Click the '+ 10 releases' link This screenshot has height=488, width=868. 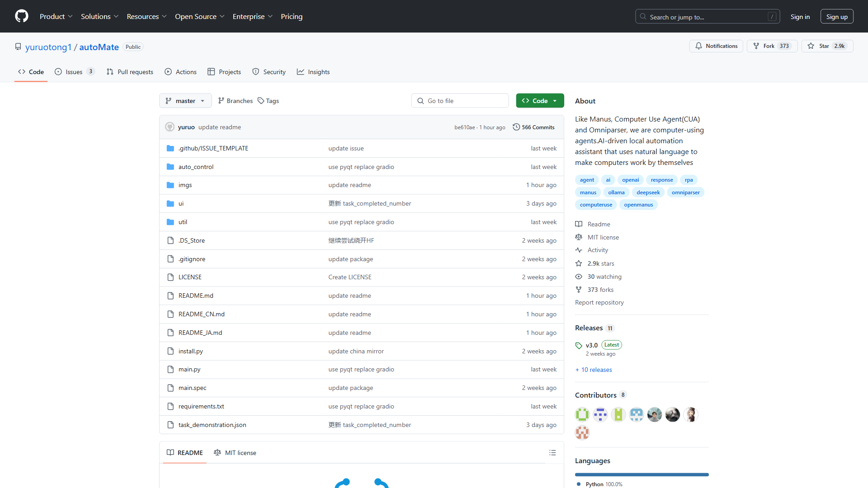click(594, 370)
